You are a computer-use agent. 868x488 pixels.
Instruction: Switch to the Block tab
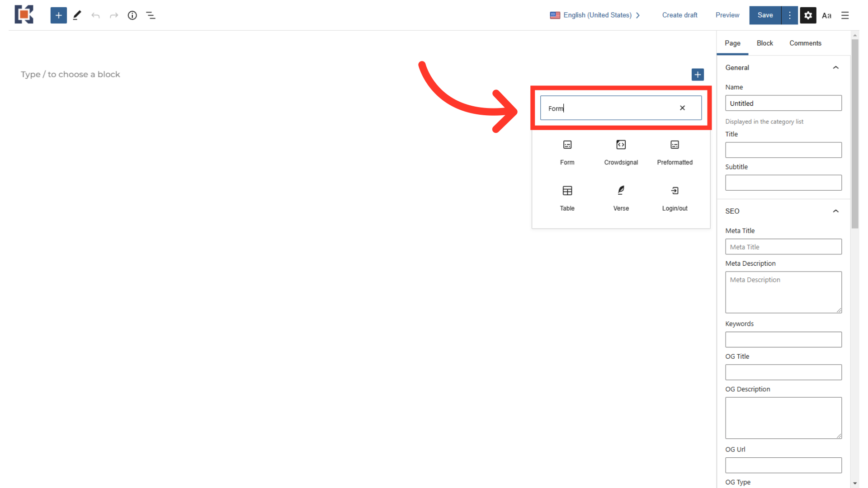[x=764, y=43]
